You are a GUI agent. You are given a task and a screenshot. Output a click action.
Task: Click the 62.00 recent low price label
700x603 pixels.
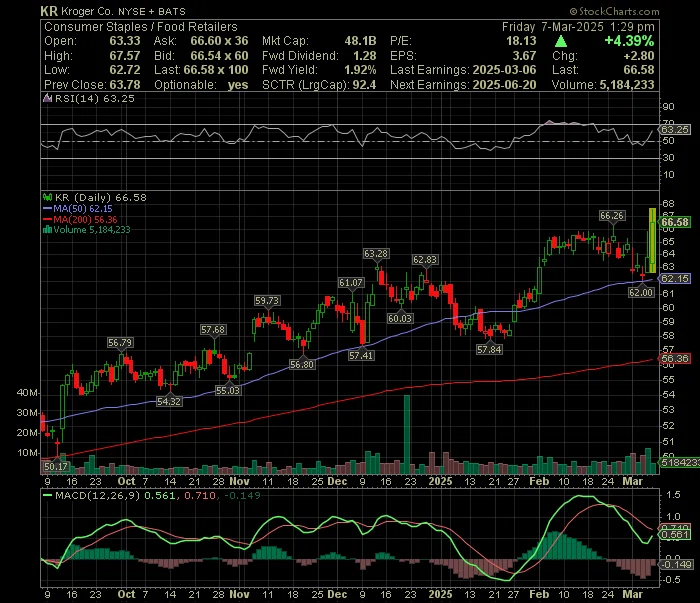[641, 292]
